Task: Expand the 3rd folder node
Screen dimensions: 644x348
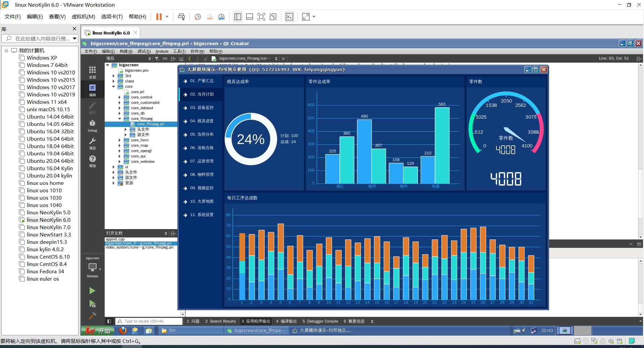Action: point(114,76)
